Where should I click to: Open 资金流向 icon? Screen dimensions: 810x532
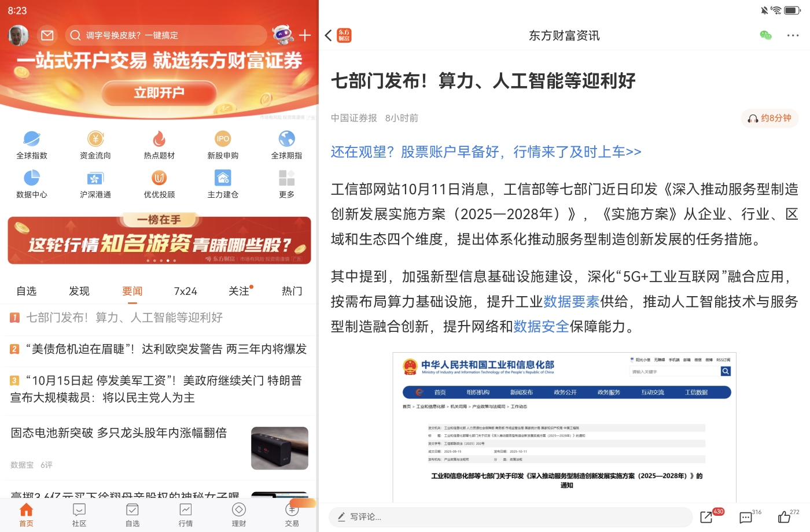[x=95, y=139]
